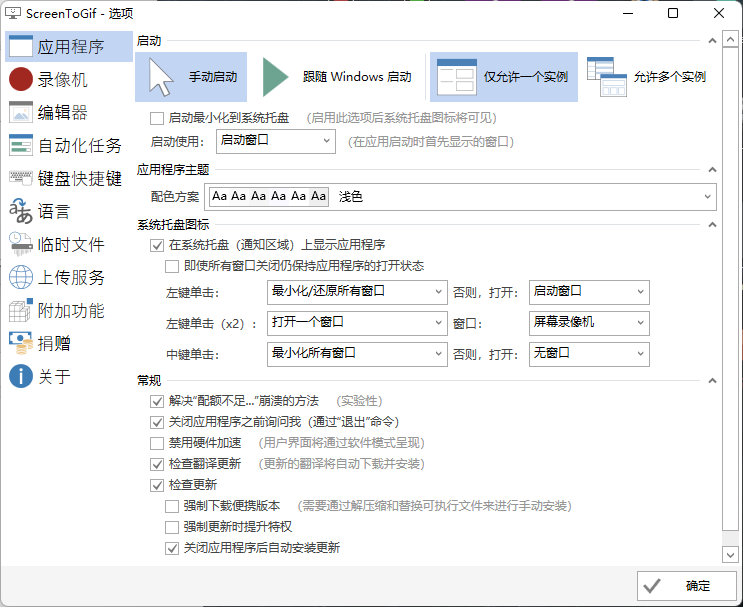Click the ScreenToGif title bar app icon
The image size is (743, 607).
pyautogui.click(x=13, y=13)
